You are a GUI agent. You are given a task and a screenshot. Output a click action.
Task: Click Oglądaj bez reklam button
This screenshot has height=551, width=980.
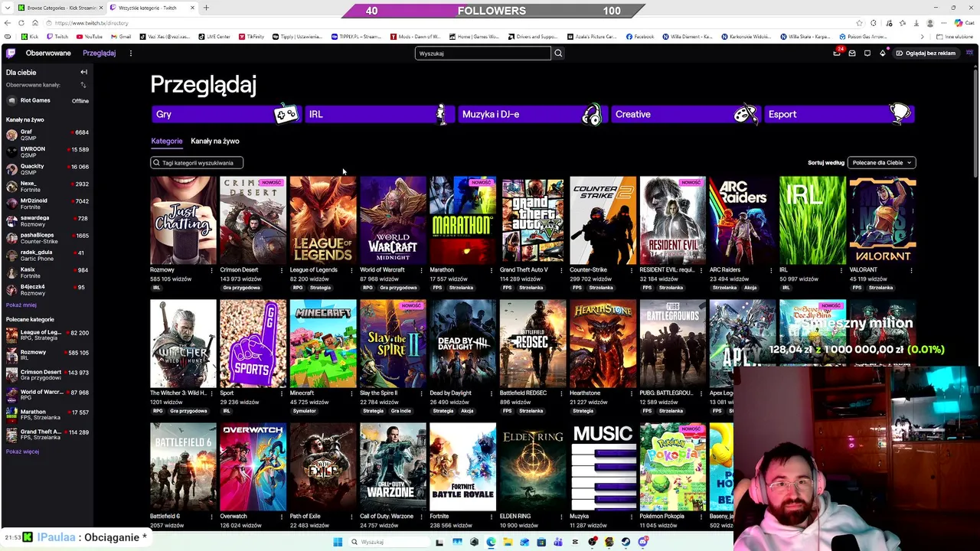(925, 53)
